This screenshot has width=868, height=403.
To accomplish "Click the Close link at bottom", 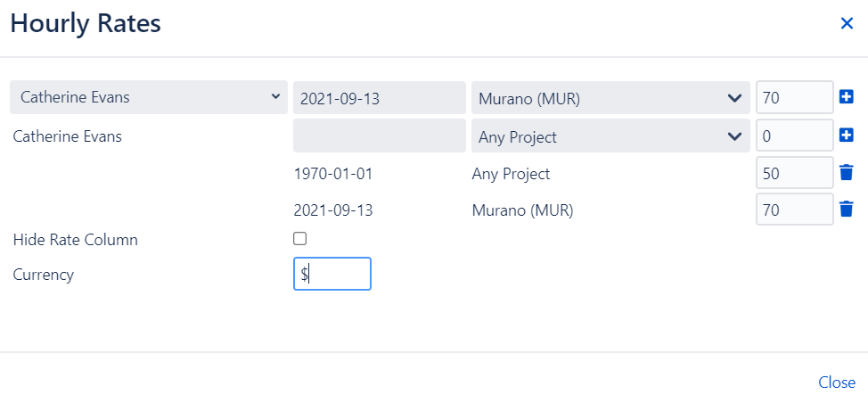I will [837, 382].
